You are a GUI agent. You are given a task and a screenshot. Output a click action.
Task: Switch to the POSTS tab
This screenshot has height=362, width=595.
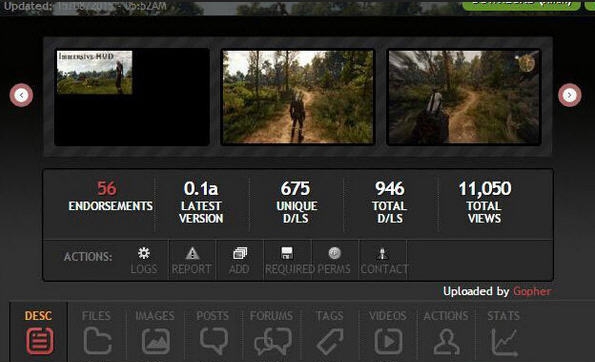(213, 332)
